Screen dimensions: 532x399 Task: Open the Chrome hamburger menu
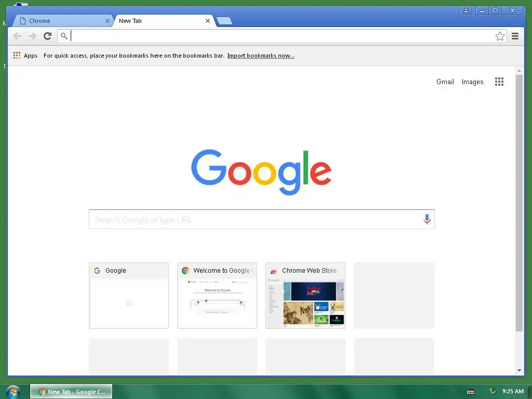point(515,36)
